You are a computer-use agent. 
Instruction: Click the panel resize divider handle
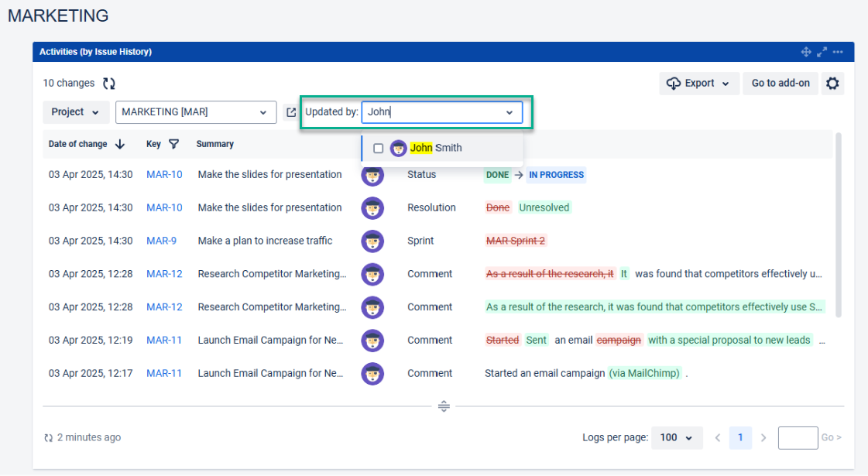(x=444, y=406)
